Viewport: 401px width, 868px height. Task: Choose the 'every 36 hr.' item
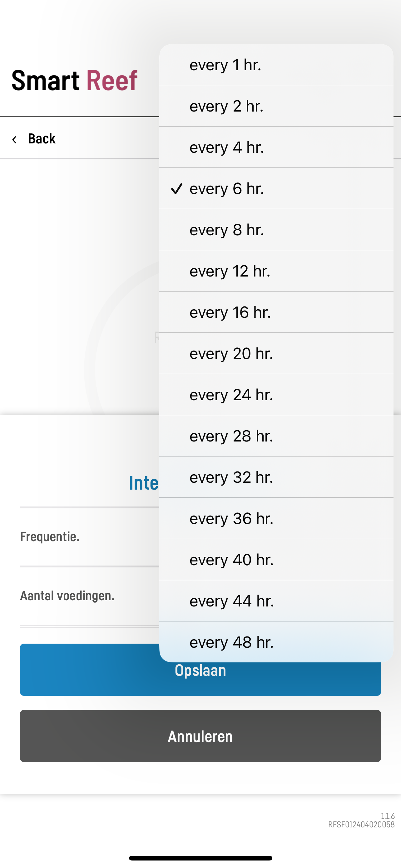pos(276,519)
